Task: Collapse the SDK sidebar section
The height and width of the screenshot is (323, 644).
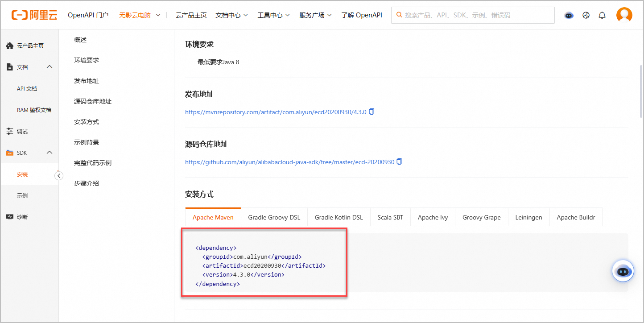Action: 50,153
